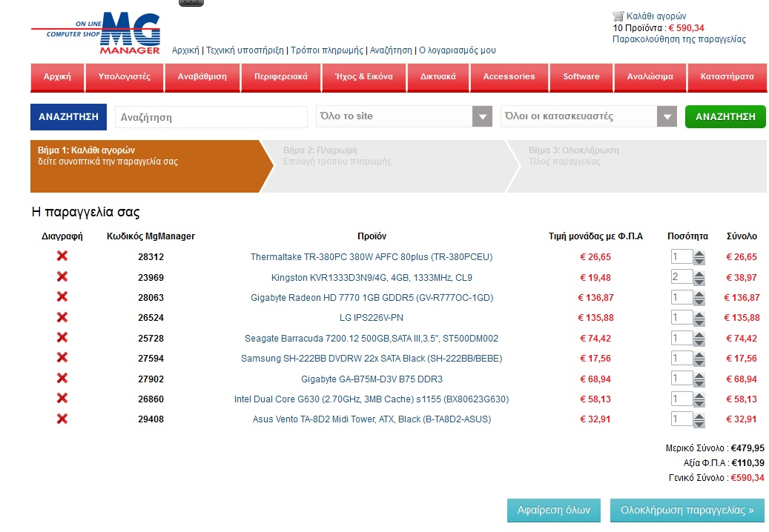
Task: Open the Αναβάθμιση menu tab
Action: 202,77
